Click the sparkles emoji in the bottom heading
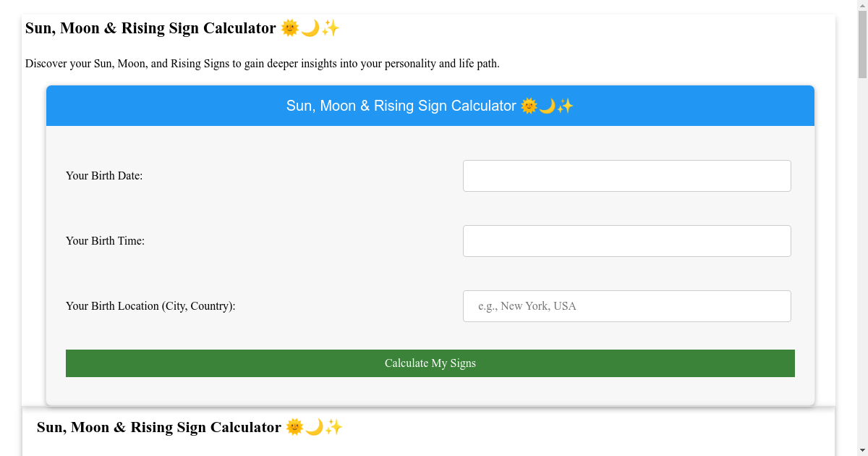 334,427
